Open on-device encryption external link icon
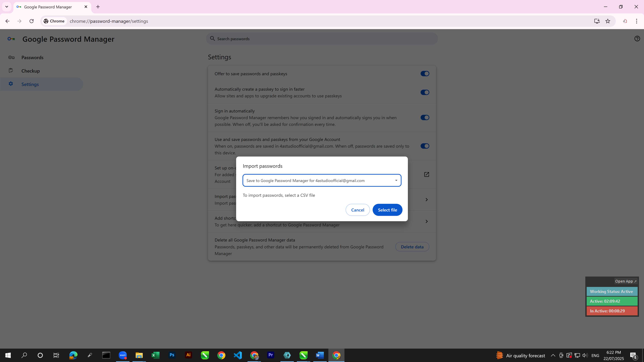Screen dimensions: 644x362 coord(426,174)
